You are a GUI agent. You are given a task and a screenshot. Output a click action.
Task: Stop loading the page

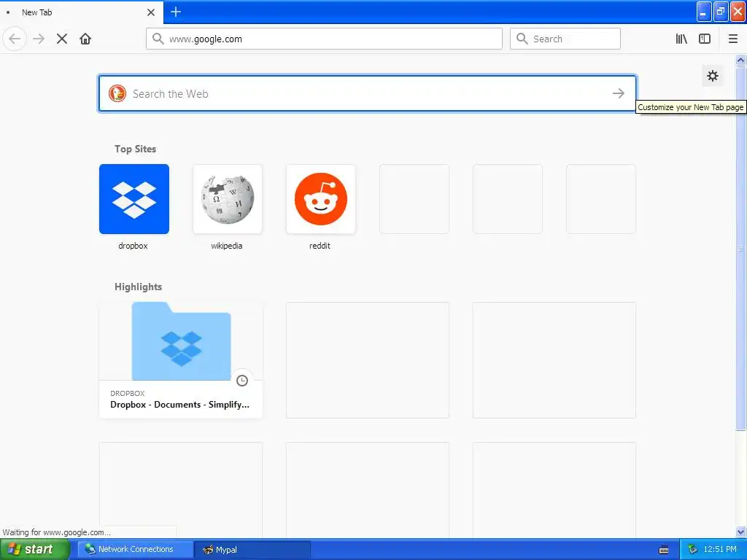62,39
